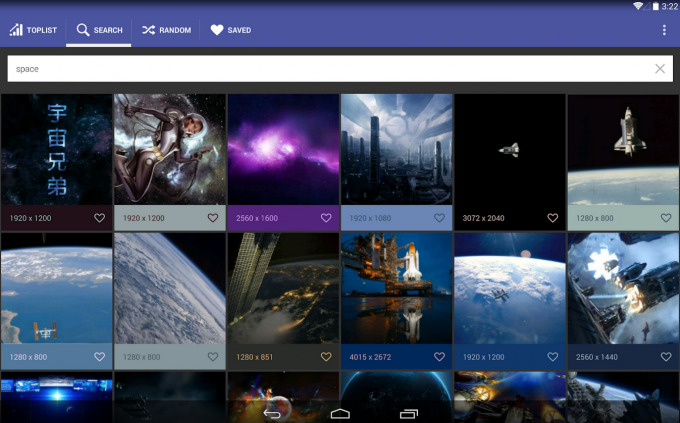Favorite the 2560 x 1440 wallpaper

[x=666, y=357]
